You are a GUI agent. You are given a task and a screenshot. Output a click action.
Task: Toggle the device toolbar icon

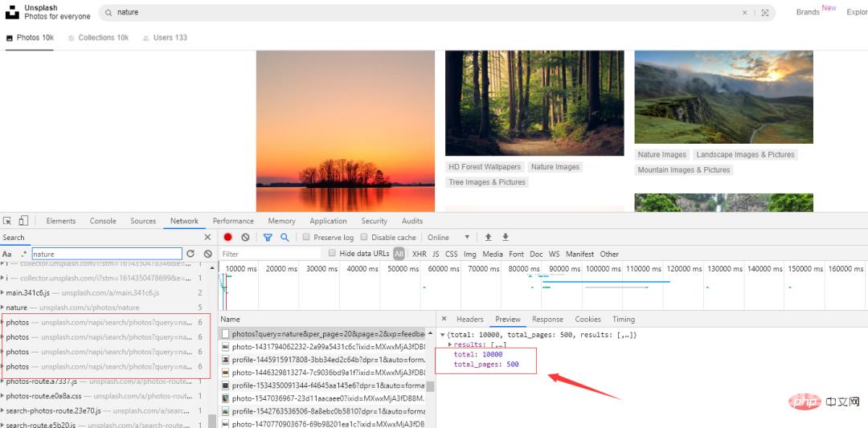[x=23, y=221]
